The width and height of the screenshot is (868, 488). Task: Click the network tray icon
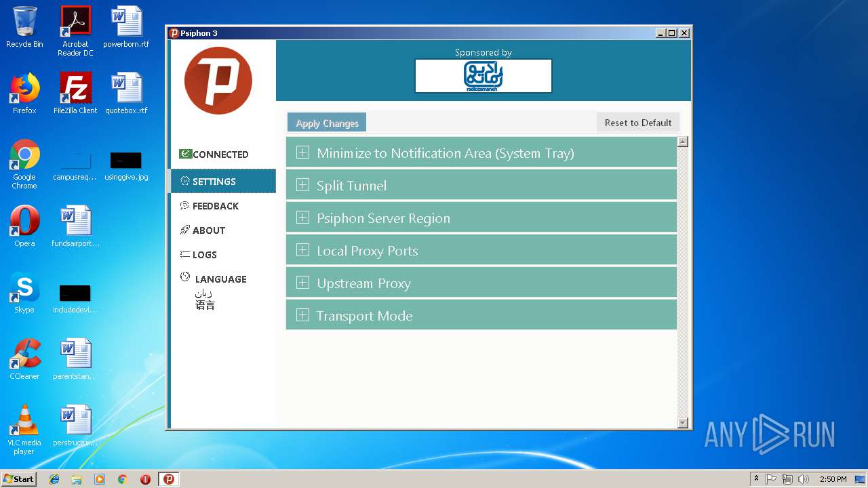pos(787,479)
